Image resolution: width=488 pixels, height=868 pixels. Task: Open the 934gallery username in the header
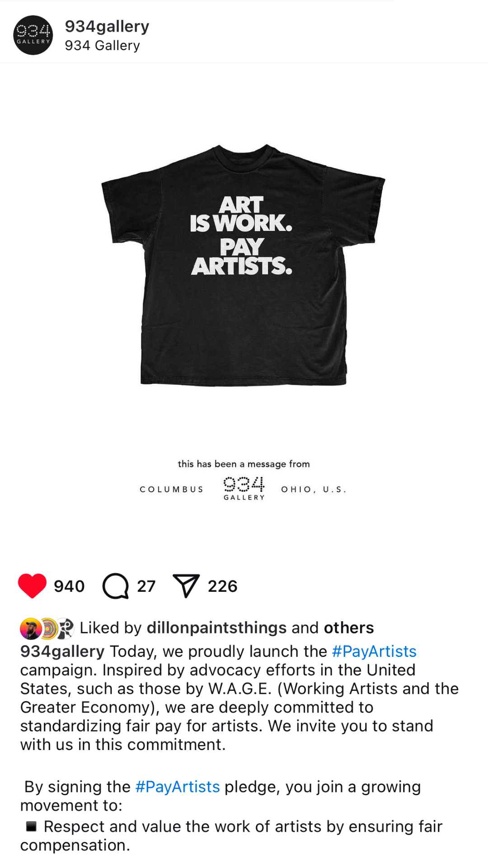(107, 26)
